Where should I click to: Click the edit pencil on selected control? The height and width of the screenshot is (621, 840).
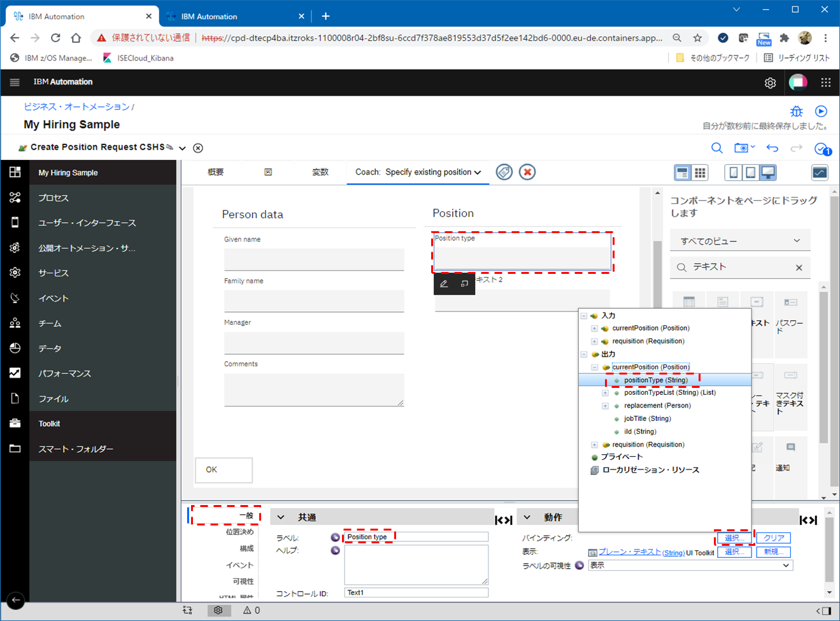point(444,284)
